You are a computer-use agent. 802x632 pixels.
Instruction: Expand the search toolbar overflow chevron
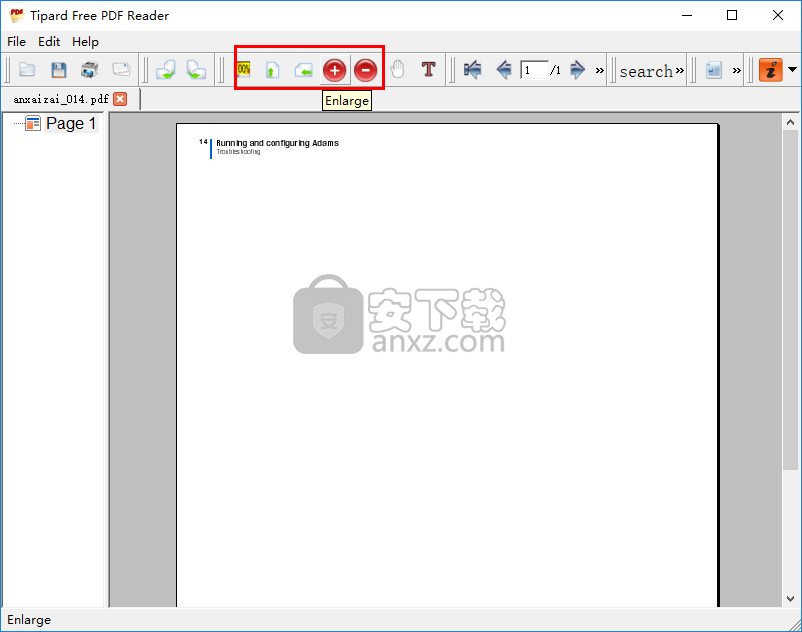point(680,70)
